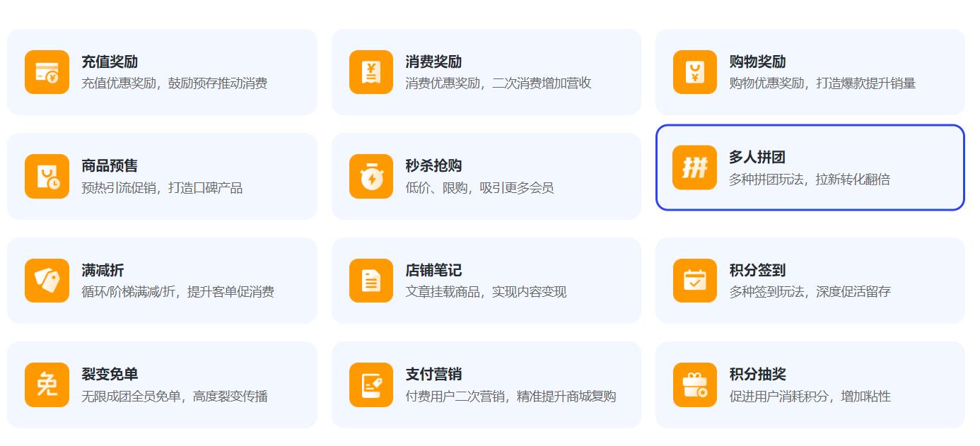Click the 支付营销 payment tag icon
This screenshot has width=980, height=446.
(x=371, y=385)
